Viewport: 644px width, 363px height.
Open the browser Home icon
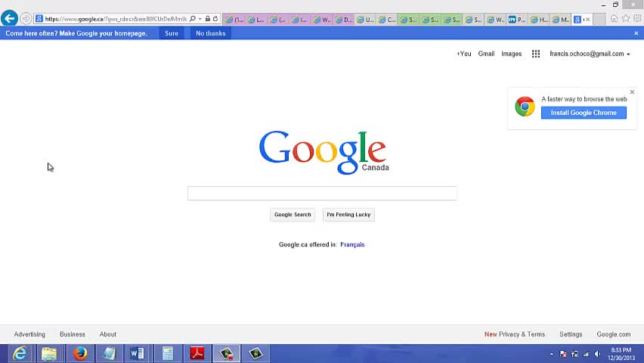[x=614, y=18]
